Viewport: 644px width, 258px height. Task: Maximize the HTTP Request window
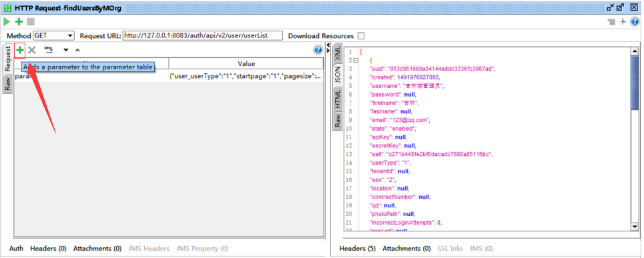tap(621, 7)
